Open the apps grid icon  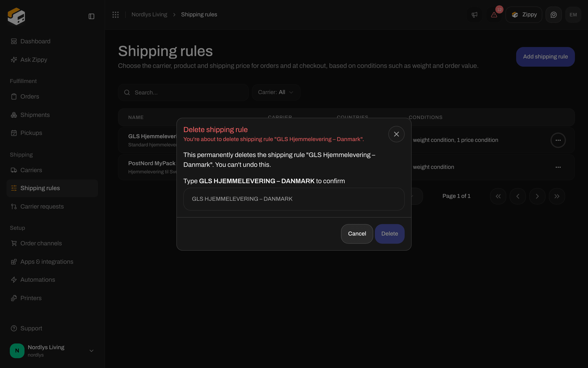(115, 15)
